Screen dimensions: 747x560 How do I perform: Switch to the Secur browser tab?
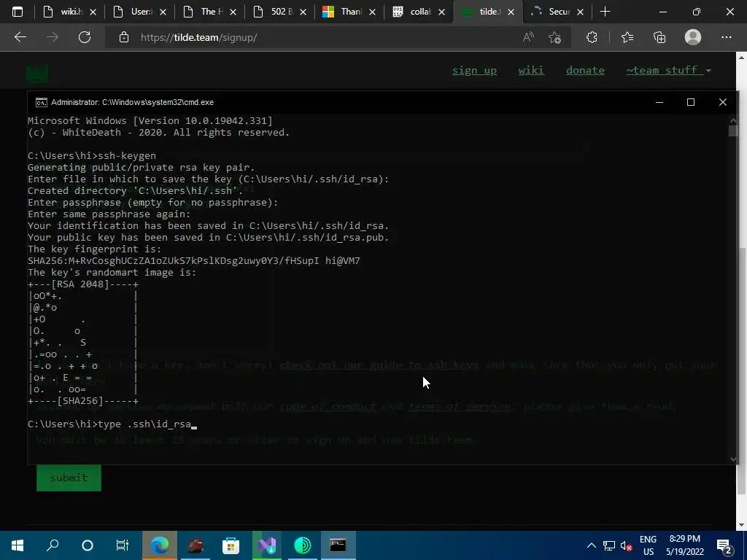click(x=557, y=12)
